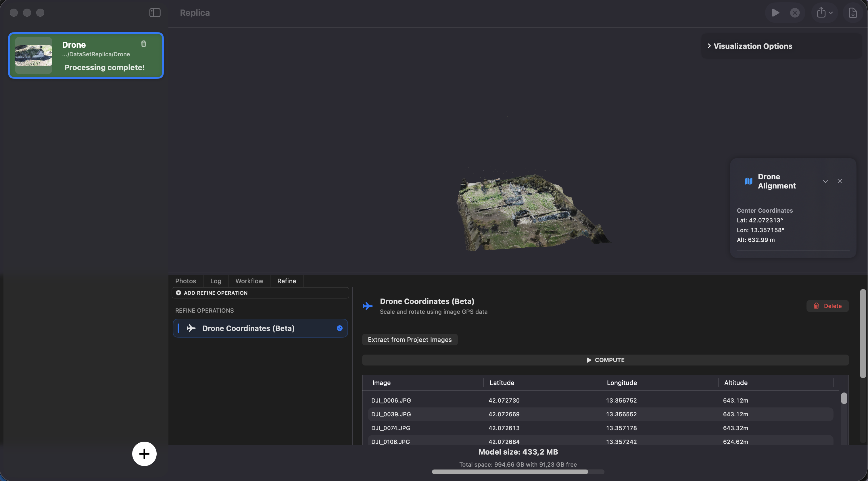Start processing with the Play icon
This screenshot has width=868, height=481.
(x=775, y=12)
